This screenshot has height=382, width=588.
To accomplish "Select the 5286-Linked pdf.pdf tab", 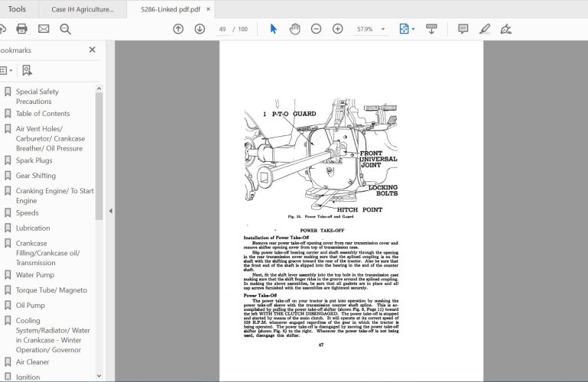I will tap(171, 9).
